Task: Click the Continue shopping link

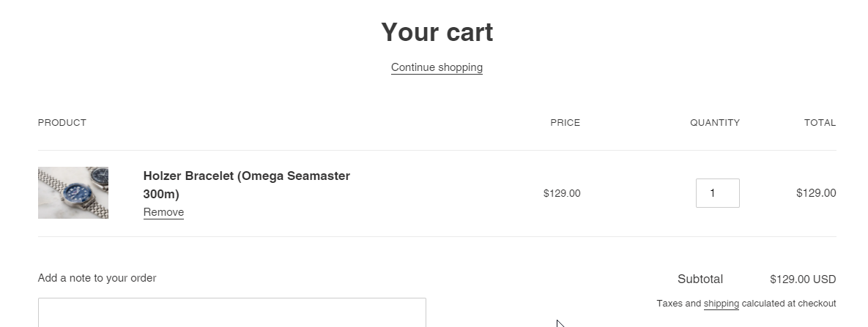Action: [437, 67]
